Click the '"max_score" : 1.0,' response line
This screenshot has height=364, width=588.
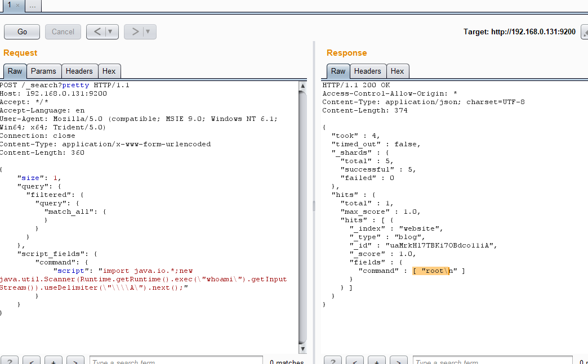(381, 212)
